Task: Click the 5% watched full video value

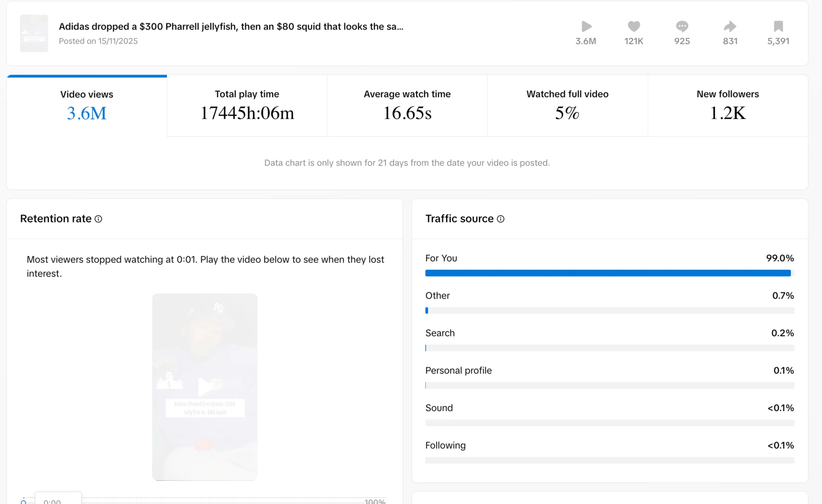Action: (x=567, y=113)
